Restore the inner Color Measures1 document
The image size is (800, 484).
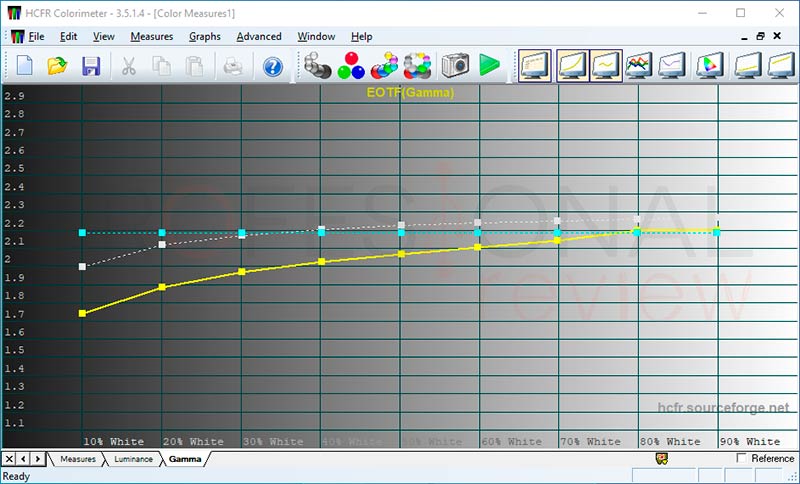[x=760, y=36]
